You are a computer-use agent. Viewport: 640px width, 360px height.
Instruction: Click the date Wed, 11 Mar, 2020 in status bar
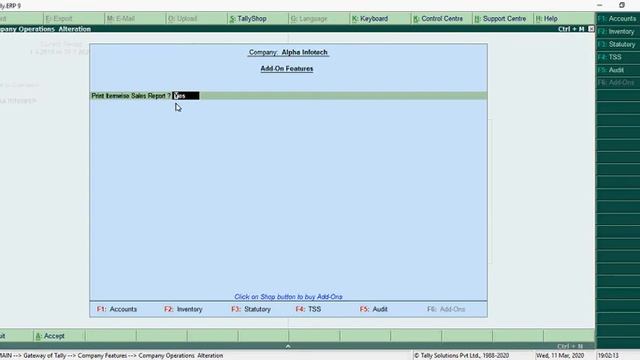tap(560, 356)
